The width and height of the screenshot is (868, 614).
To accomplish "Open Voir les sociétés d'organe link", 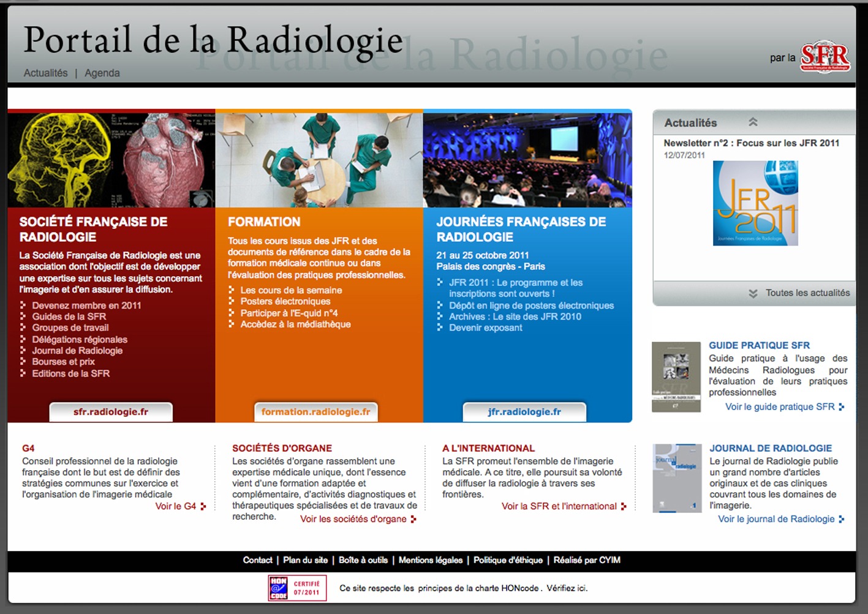I will click(x=353, y=519).
